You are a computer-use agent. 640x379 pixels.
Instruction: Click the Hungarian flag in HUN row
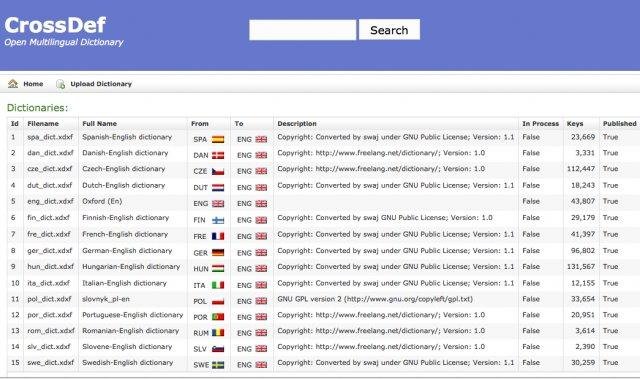click(x=218, y=268)
